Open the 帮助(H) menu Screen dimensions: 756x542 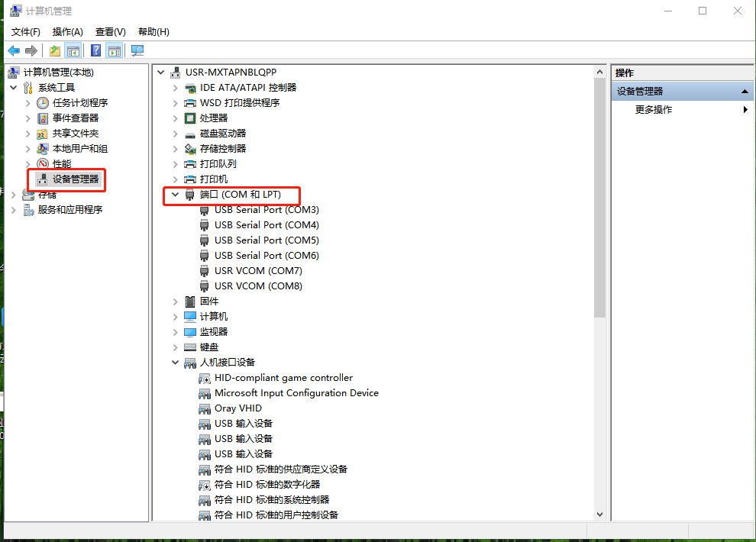pyautogui.click(x=153, y=31)
